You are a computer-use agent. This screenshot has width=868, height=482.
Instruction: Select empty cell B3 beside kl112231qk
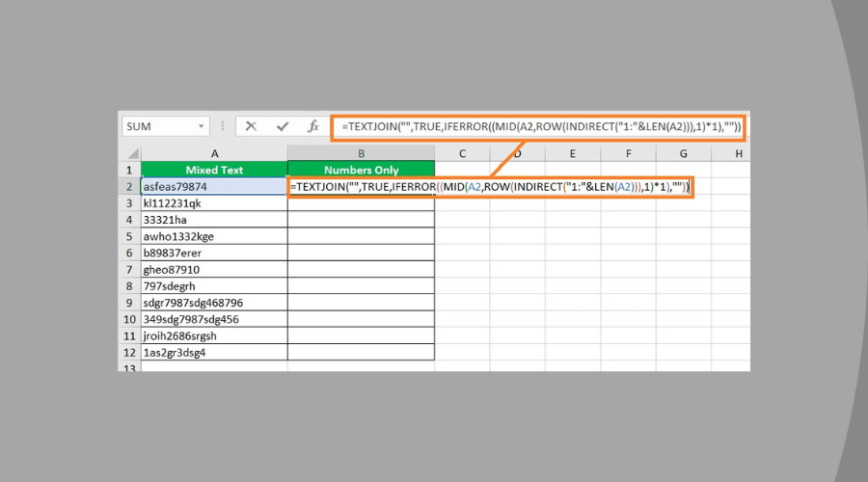pos(361,203)
